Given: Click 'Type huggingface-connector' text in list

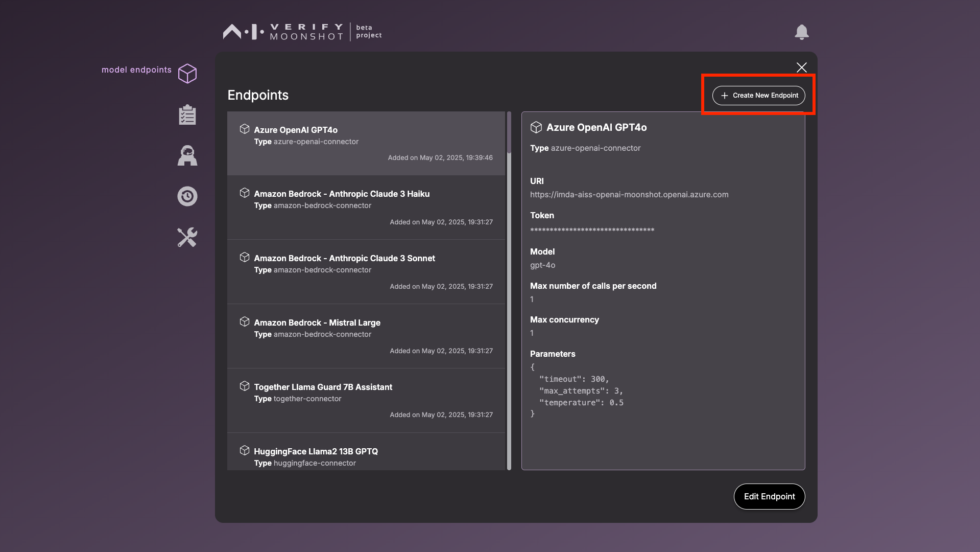Looking at the screenshot, I should point(305,463).
